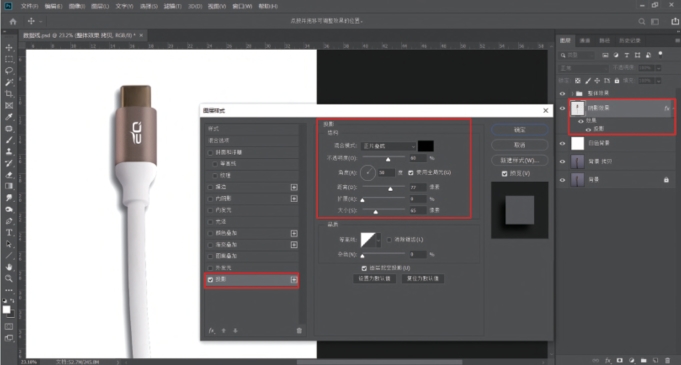Select the Eyedropper tool
681x365 pixels.
pos(9,117)
